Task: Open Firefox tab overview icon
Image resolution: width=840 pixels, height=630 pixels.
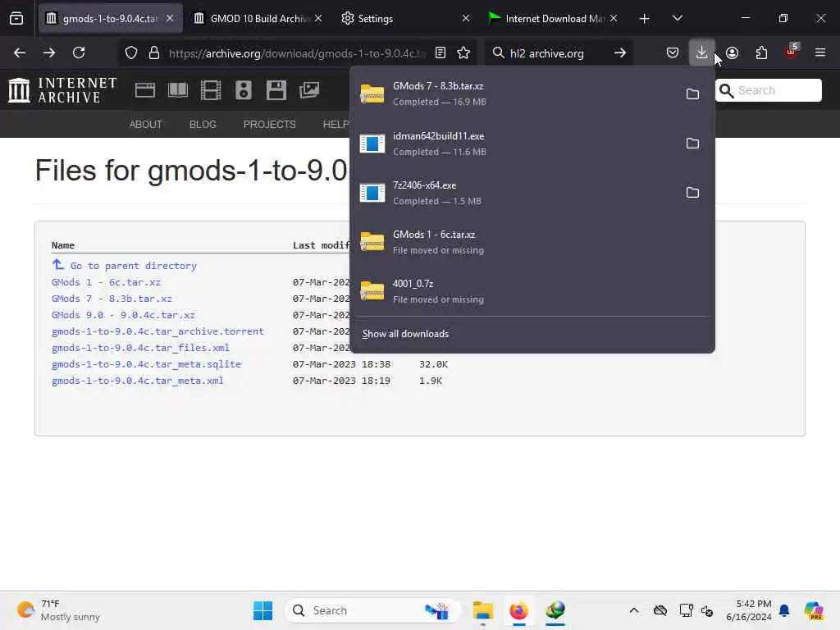Action: tap(16, 18)
